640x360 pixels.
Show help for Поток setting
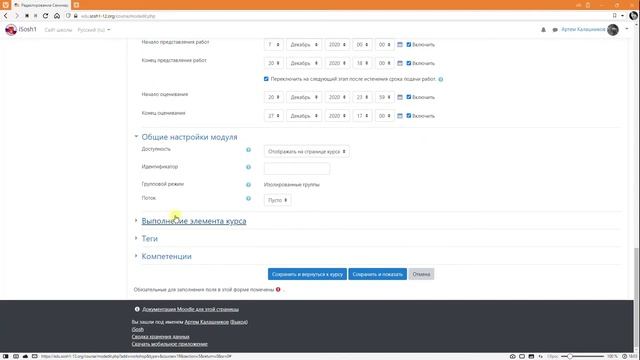(248, 199)
